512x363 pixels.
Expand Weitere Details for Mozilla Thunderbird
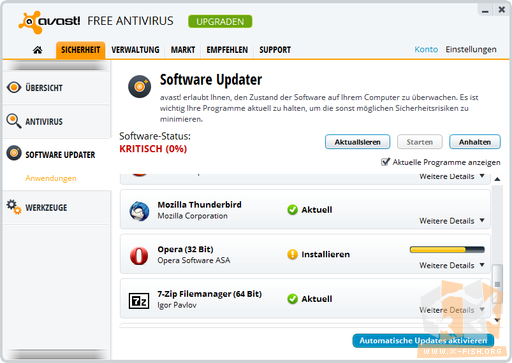[452, 221]
